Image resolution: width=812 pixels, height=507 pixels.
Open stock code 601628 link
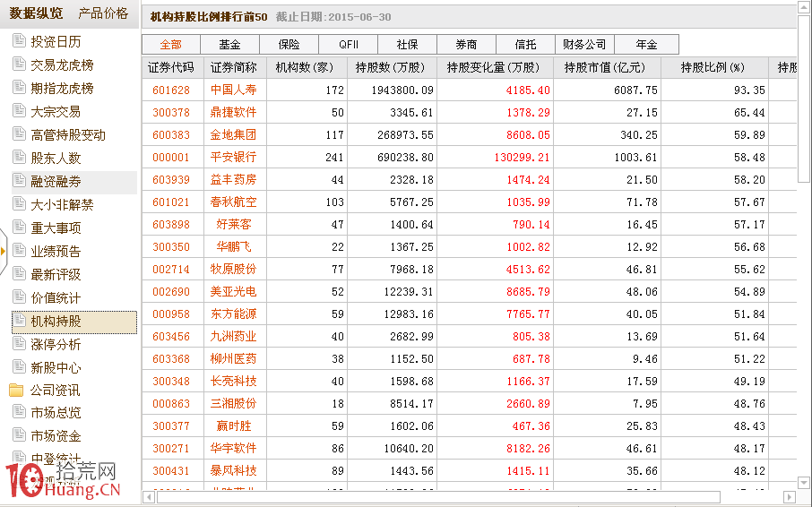(x=171, y=90)
